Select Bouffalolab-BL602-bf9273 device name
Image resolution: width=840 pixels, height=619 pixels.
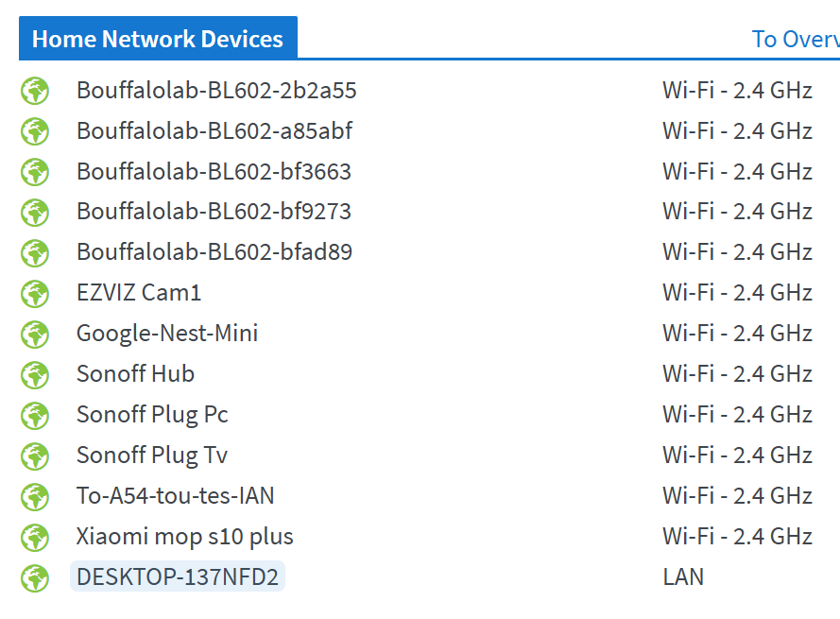214,211
